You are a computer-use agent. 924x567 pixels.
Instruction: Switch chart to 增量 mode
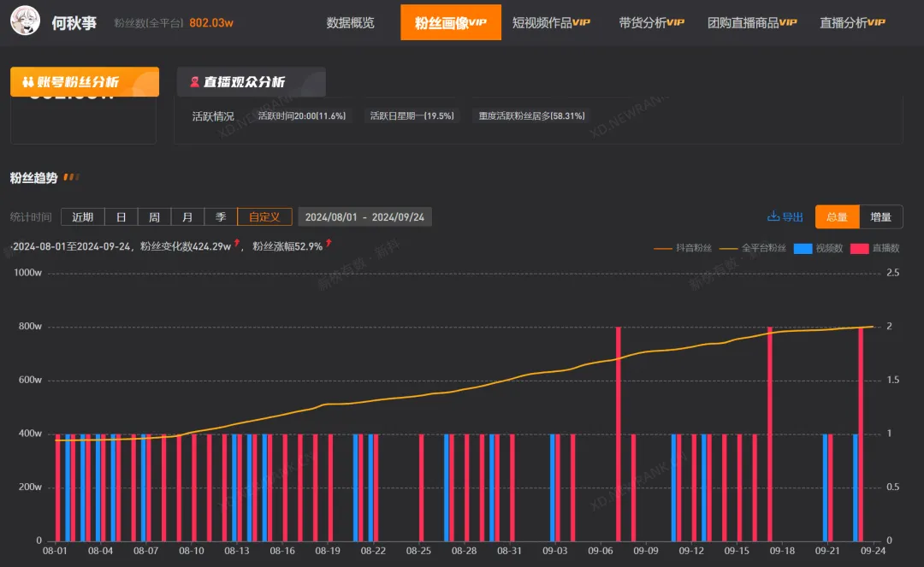point(880,217)
